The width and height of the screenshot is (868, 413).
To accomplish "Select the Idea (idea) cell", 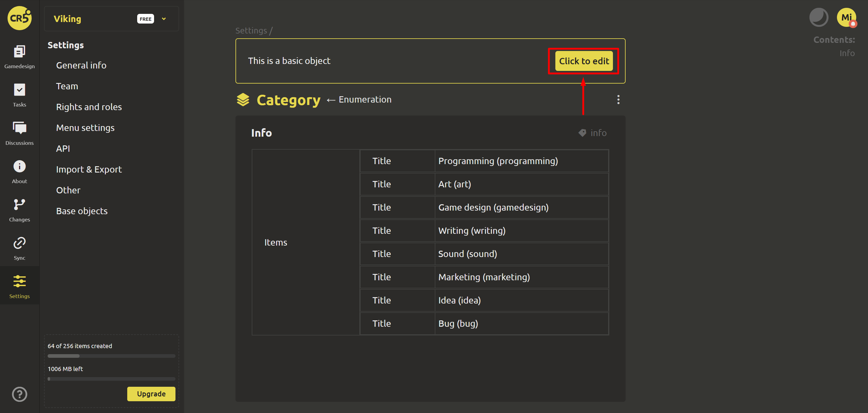I will [521, 300].
